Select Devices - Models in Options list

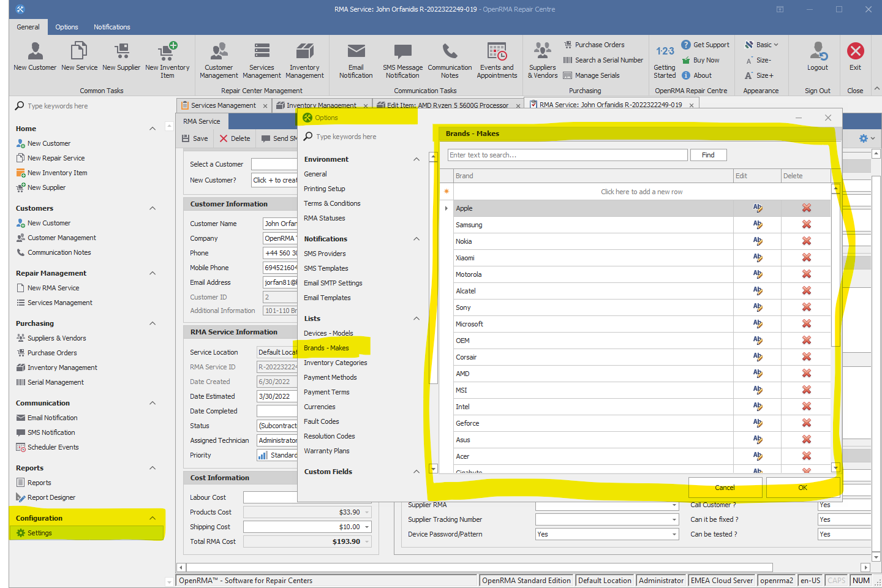click(328, 333)
